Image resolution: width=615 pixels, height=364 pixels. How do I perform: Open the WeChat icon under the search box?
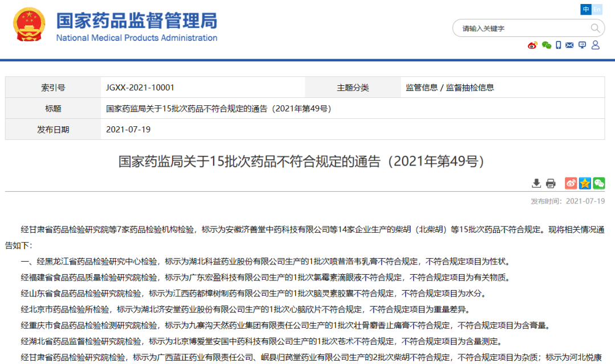pos(547,45)
